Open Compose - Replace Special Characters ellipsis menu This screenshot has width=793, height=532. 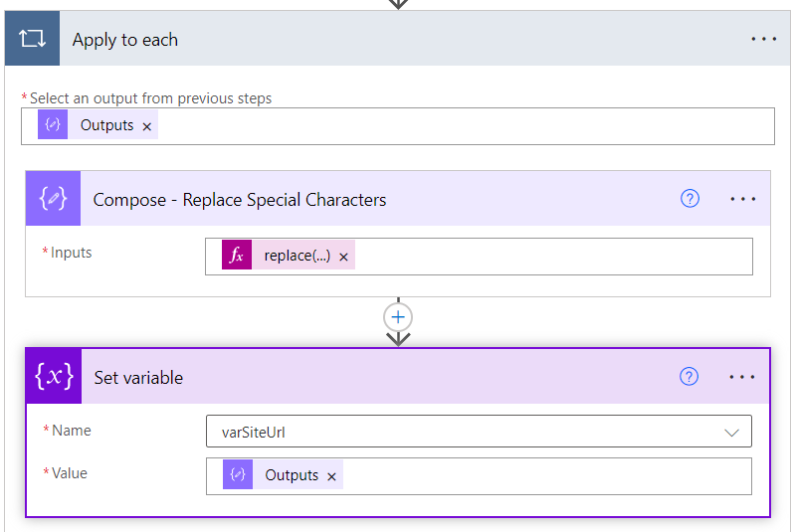pyautogui.click(x=742, y=199)
